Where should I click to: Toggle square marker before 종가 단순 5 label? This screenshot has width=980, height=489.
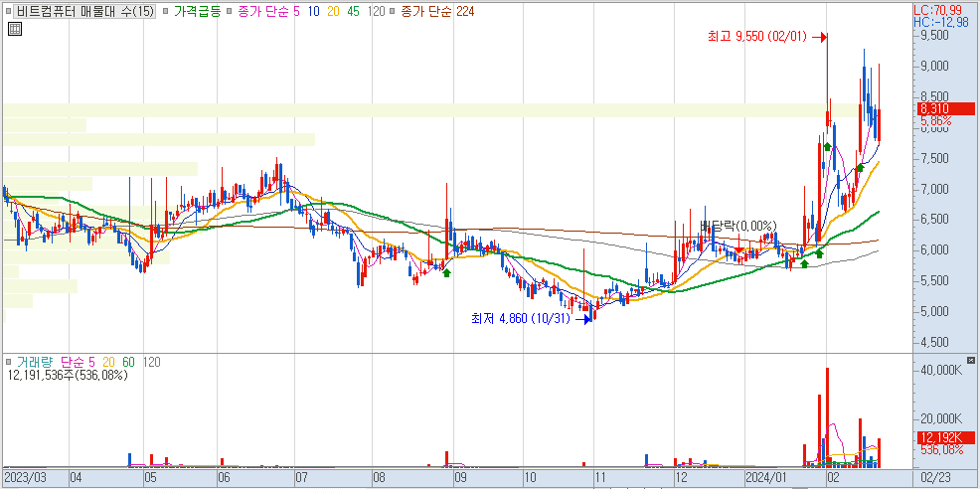click(230, 11)
